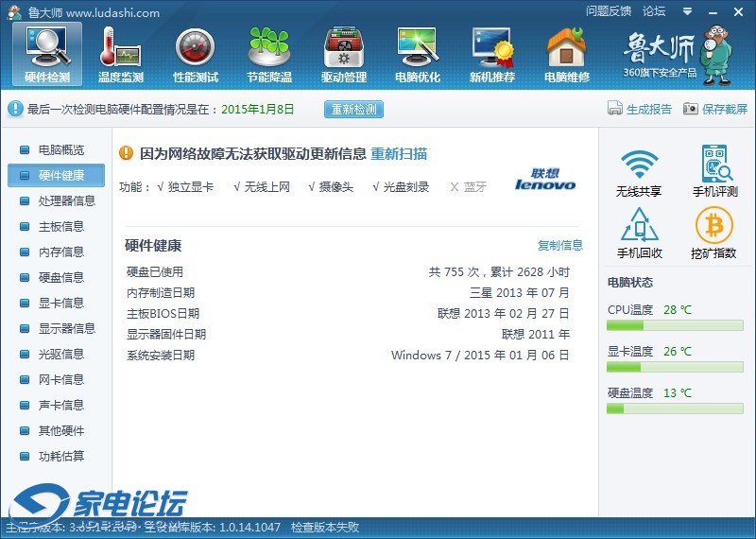Go to 光驱信息 in the sidebar
This screenshot has height=539, width=756.
tap(56, 355)
